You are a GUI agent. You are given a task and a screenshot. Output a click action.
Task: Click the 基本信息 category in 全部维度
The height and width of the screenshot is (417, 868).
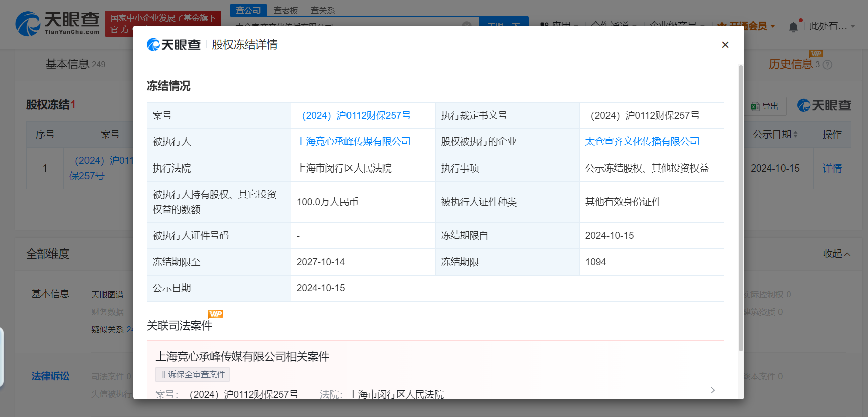click(x=50, y=294)
